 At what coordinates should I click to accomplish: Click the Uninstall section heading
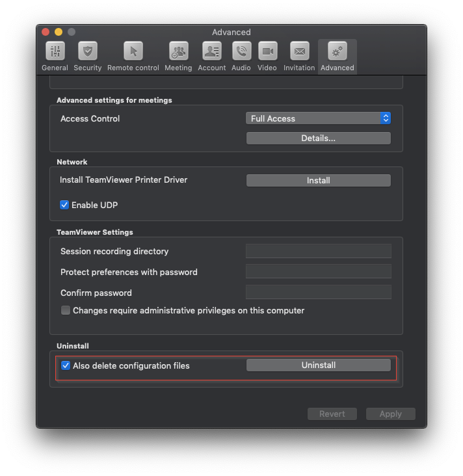[x=73, y=346]
